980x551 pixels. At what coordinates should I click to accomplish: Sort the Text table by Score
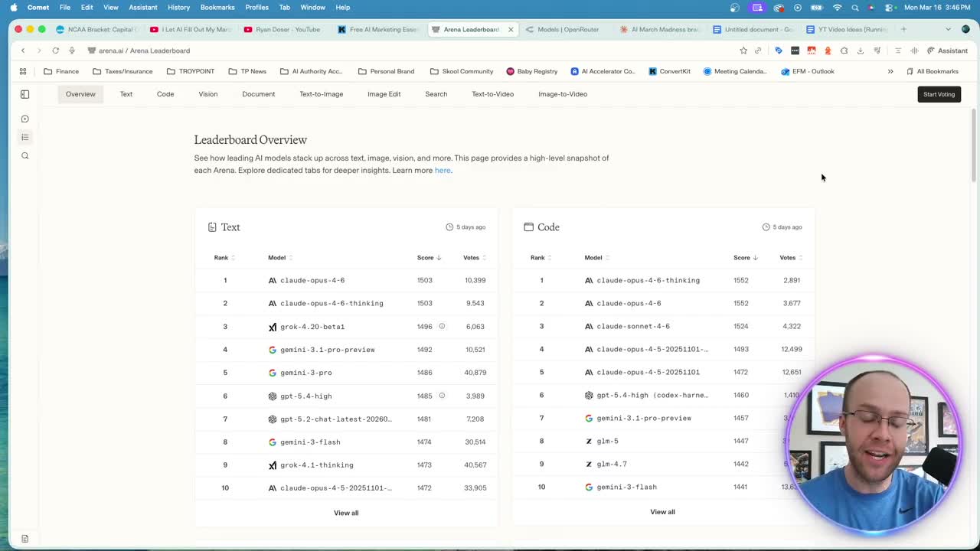(429, 258)
